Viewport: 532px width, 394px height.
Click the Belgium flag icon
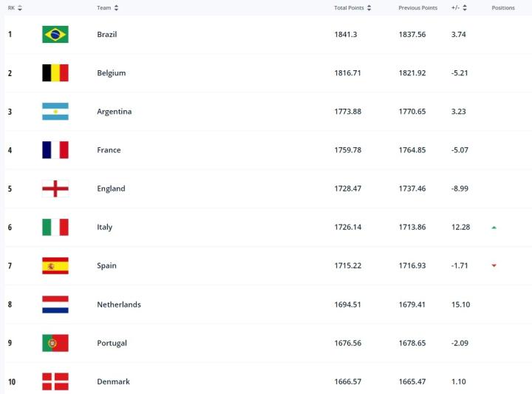pos(55,73)
